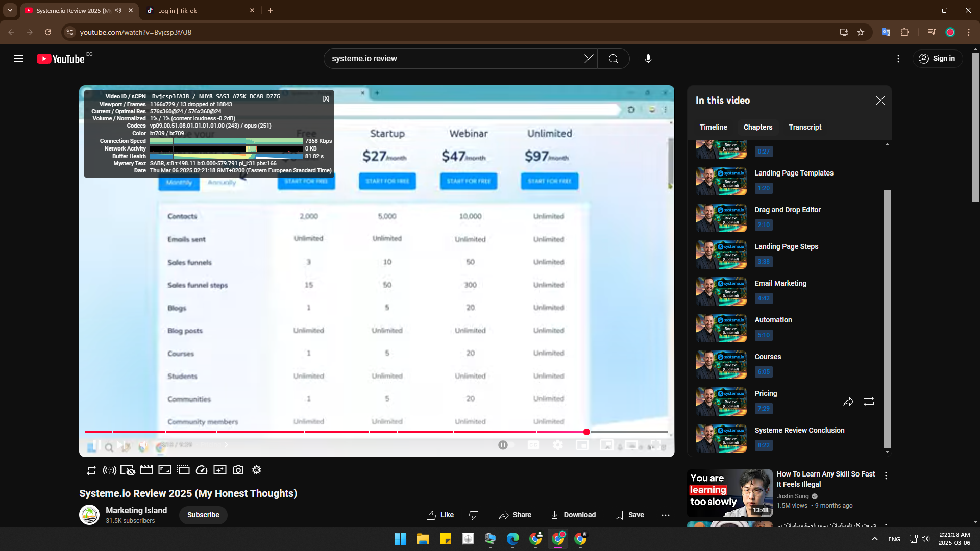Screen dimensions: 980x551
Task: Open the Extensions puzzle menu
Action: coord(905,32)
